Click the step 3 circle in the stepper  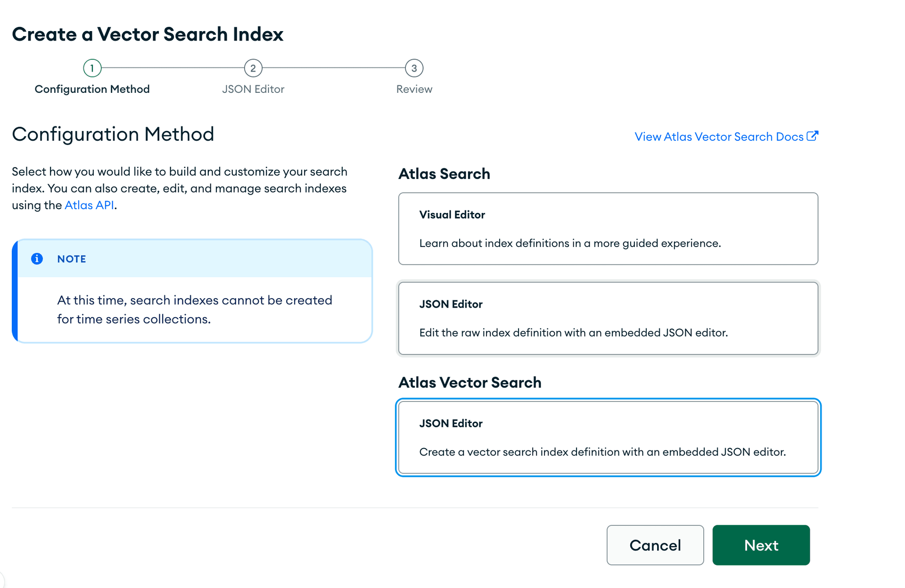tap(414, 68)
